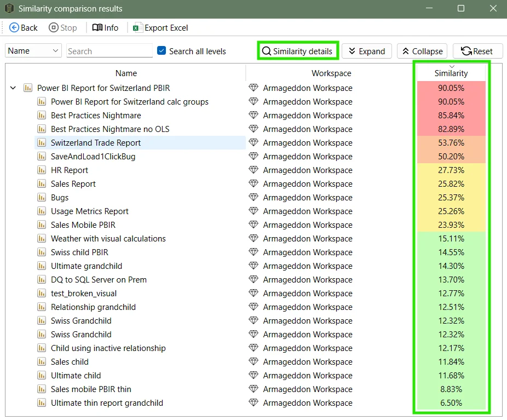Click report icon beside Weather with visual calculations

[x=42, y=239]
